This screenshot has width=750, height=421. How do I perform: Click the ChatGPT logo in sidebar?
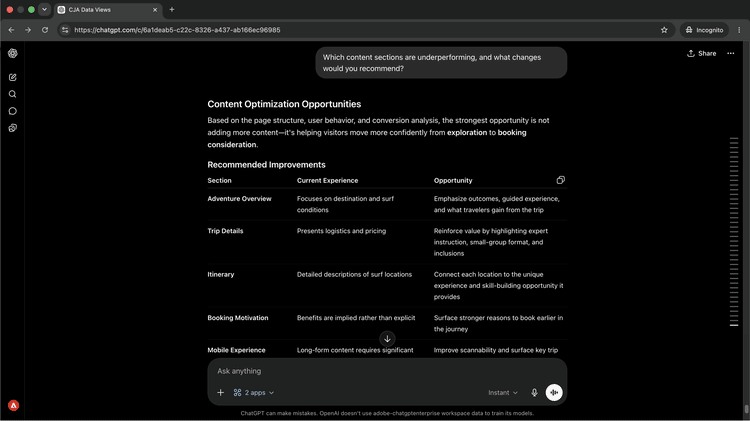(x=13, y=53)
